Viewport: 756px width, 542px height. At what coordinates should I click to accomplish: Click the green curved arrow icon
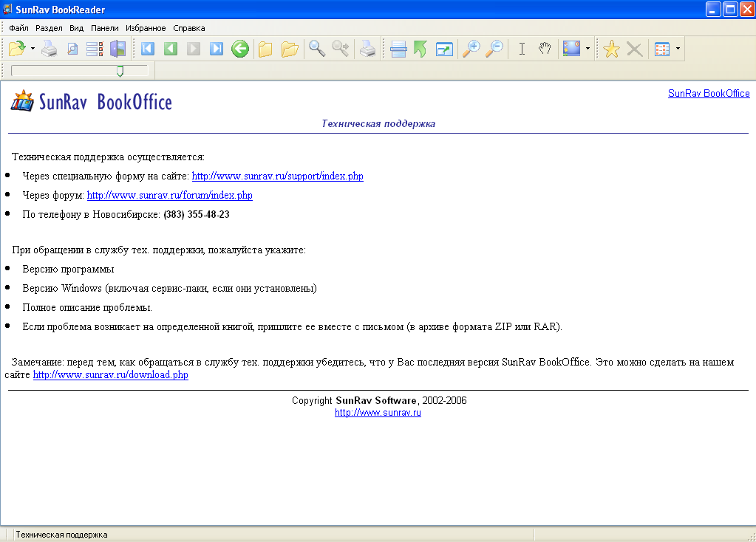(x=420, y=49)
